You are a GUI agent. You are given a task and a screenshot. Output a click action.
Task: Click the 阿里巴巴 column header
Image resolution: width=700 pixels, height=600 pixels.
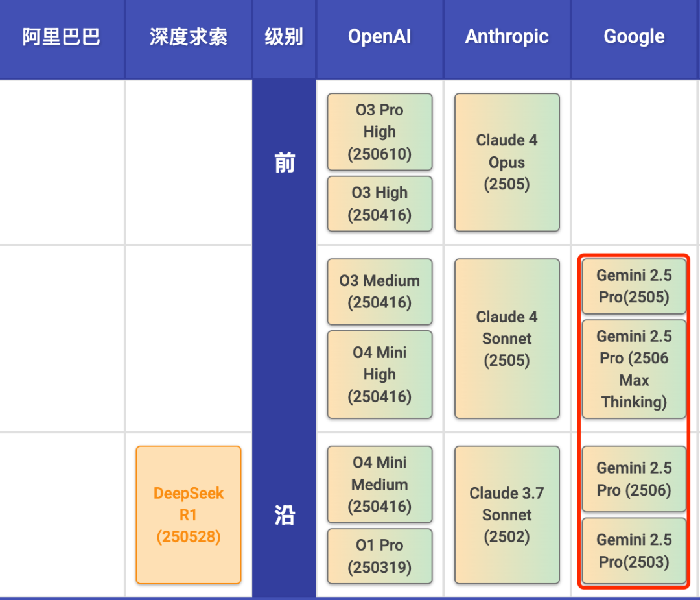[62, 36]
